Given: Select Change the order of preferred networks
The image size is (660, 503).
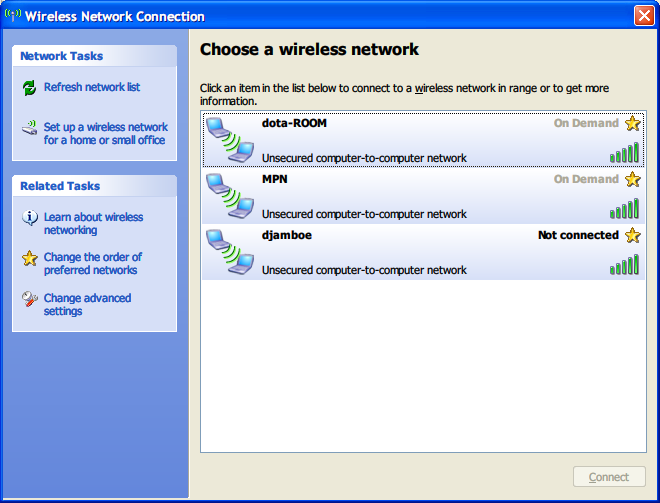Looking at the screenshot, I should click(x=93, y=263).
